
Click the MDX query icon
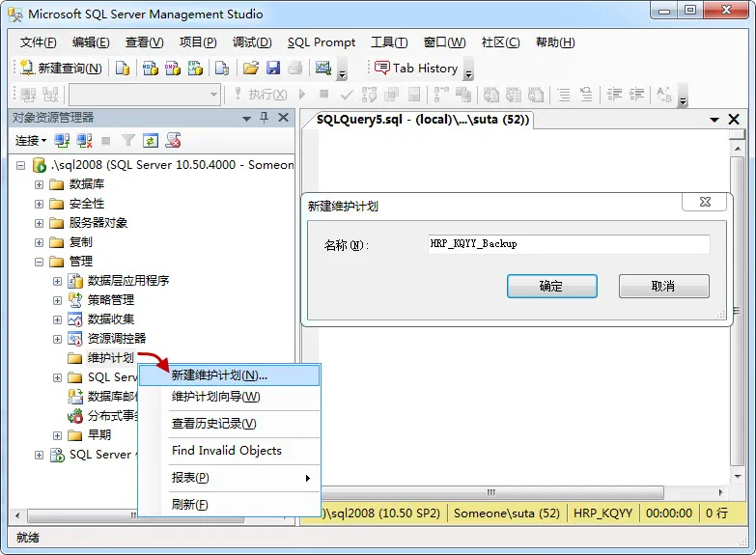(150, 68)
